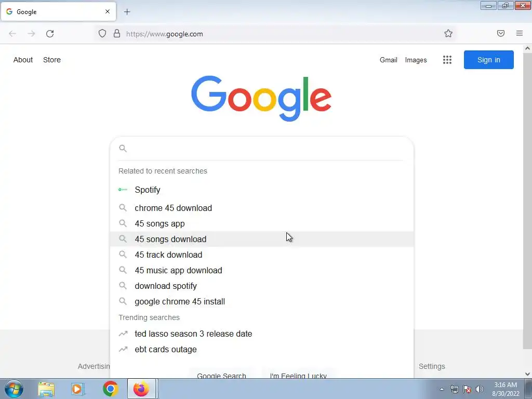The width and height of the screenshot is (532, 399).
Task: Click the search magnifier in search box
Action: [x=123, y=148]
